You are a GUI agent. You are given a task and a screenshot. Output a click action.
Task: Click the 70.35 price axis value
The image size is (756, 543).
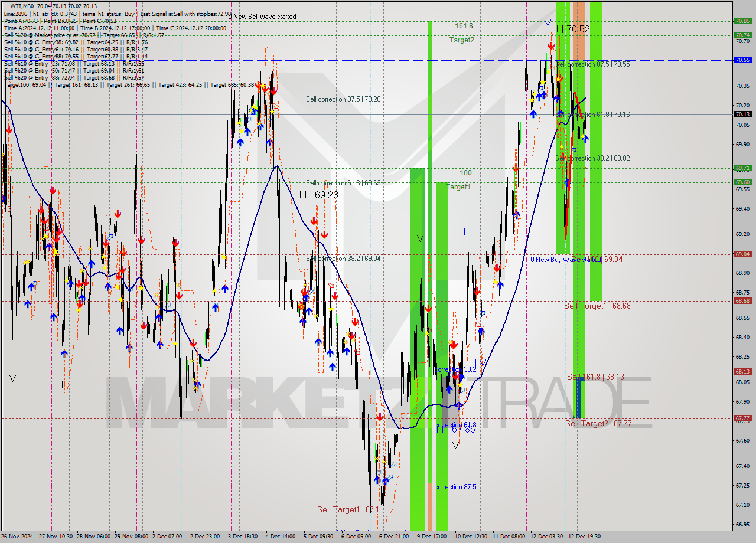tap(742, 86)
